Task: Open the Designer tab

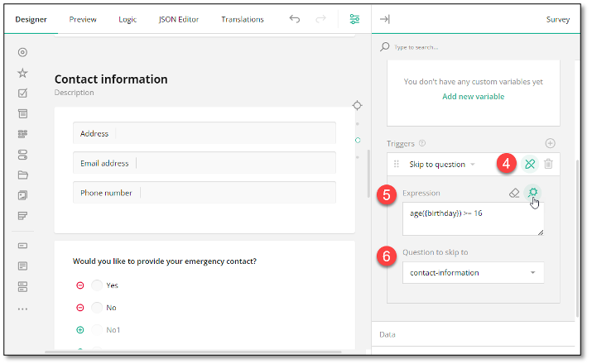Action: (x=31, y=19)
